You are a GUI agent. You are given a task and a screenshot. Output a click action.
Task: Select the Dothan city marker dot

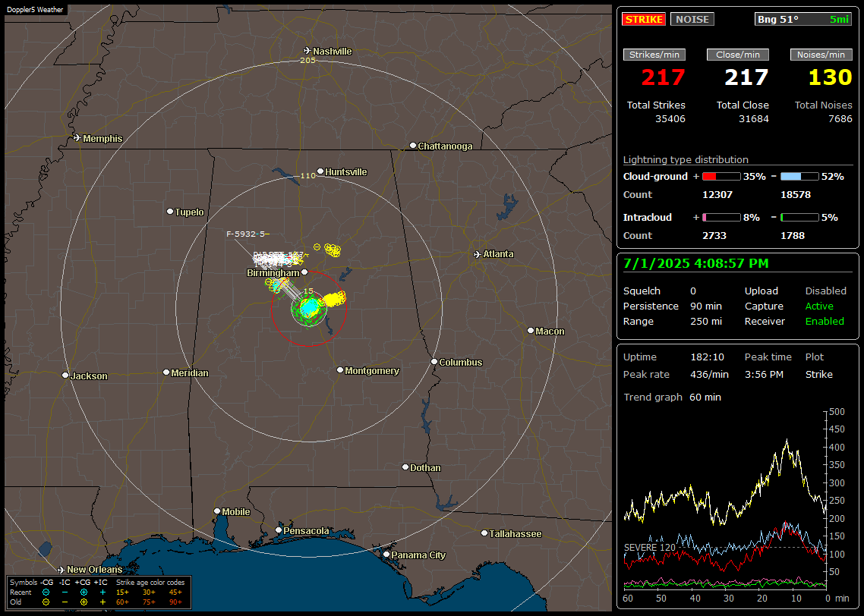pos(405,467)
